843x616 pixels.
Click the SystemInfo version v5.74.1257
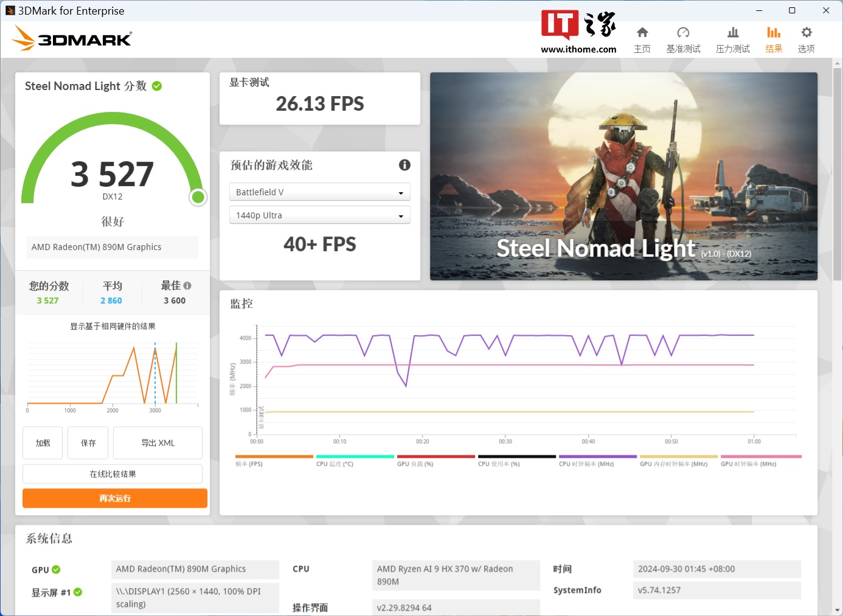point(716,590)
